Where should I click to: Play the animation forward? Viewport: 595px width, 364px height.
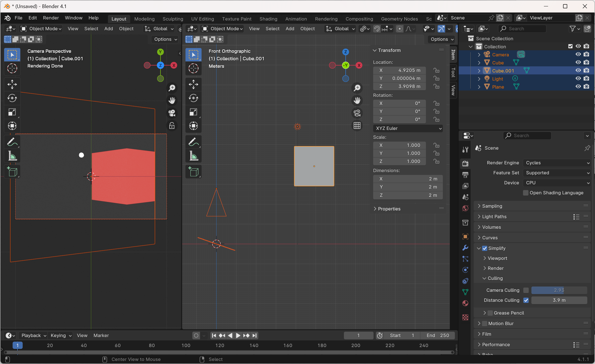pos(238,335)
